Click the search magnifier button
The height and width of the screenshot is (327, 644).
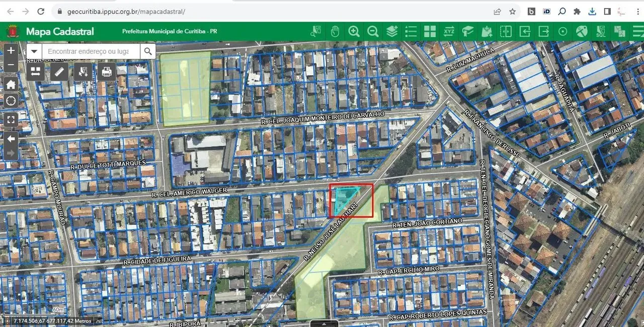pyautogui.click(x=147, y=51)
